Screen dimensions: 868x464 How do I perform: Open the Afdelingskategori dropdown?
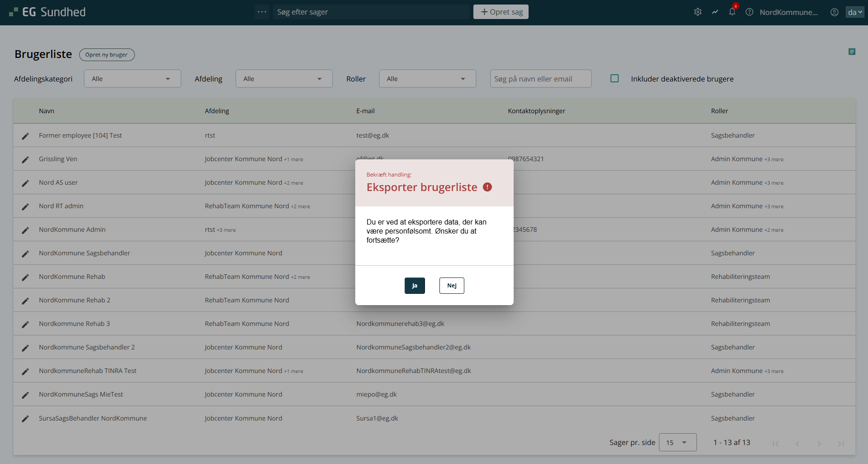click(x=133, y=79)
